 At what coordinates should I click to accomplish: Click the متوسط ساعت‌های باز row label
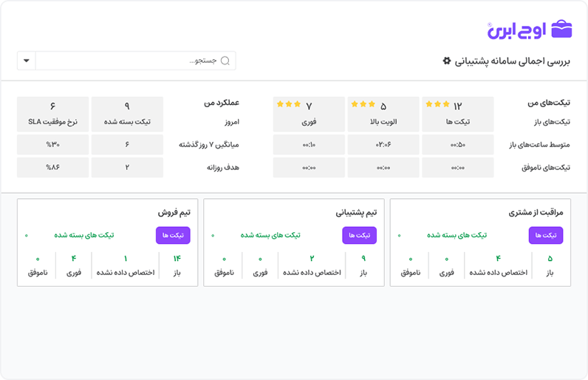pos(540,145)
